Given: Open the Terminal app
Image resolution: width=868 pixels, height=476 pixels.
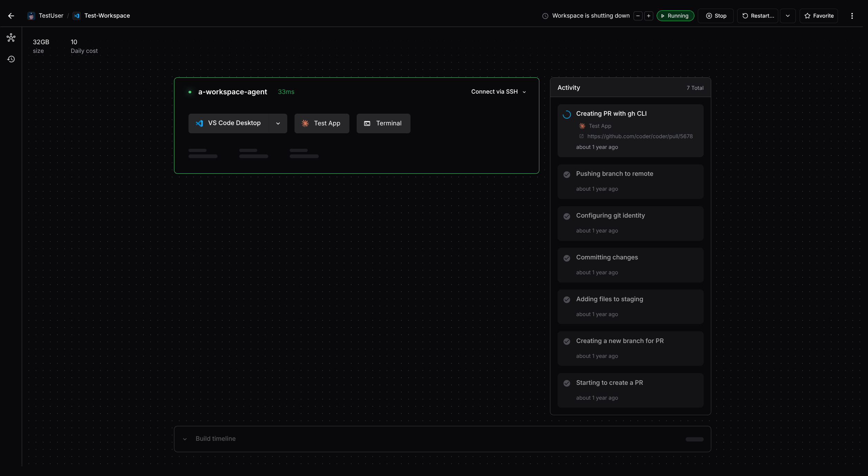Looking at the screenshot, I should pos(383,123).
